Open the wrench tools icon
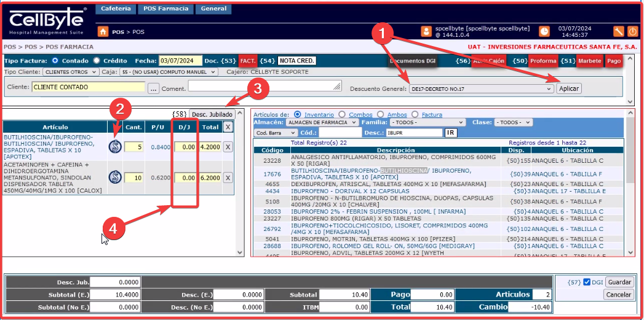The height and width of the screenshot is (320, 644). pos(619,31)
